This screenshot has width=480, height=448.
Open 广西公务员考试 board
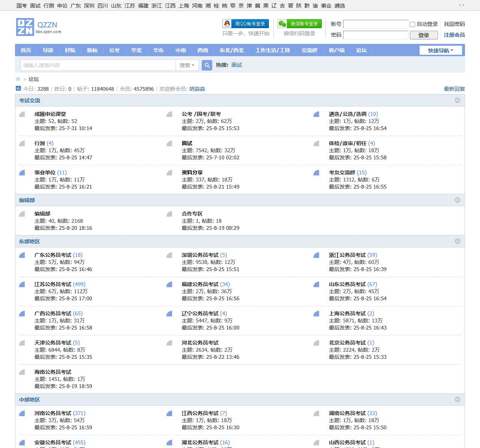coord(53,313)
